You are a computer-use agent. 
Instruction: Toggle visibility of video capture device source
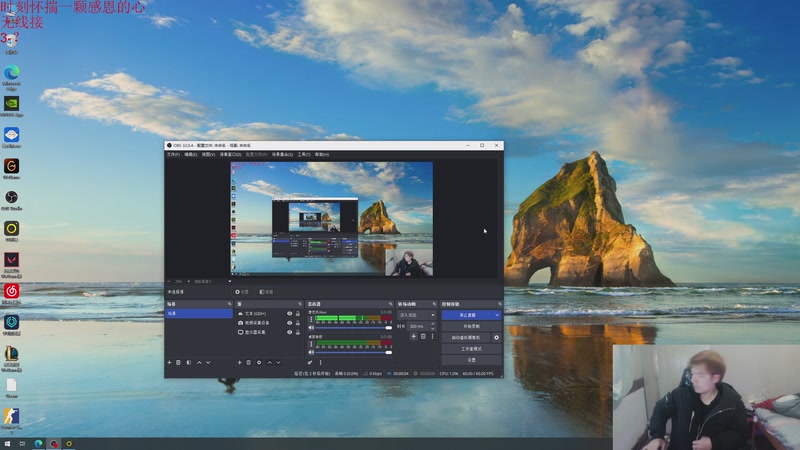(289, 322)
